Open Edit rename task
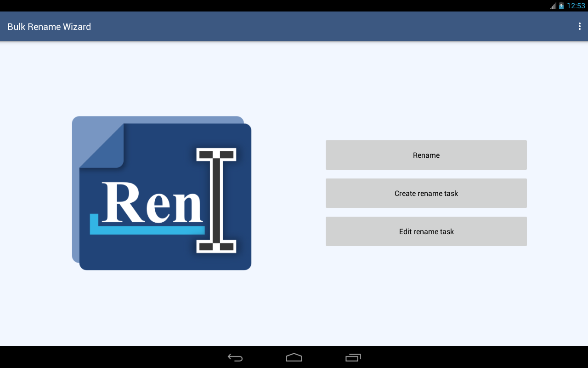This screenshot has width=588, height=368. pos(426,231)
